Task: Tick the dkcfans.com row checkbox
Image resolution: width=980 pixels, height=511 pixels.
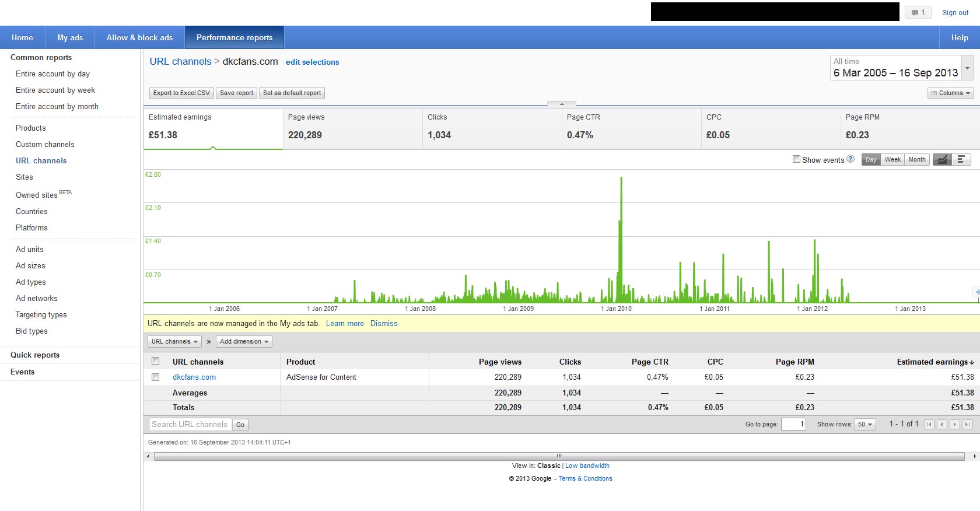Action: tap(155, 377)
